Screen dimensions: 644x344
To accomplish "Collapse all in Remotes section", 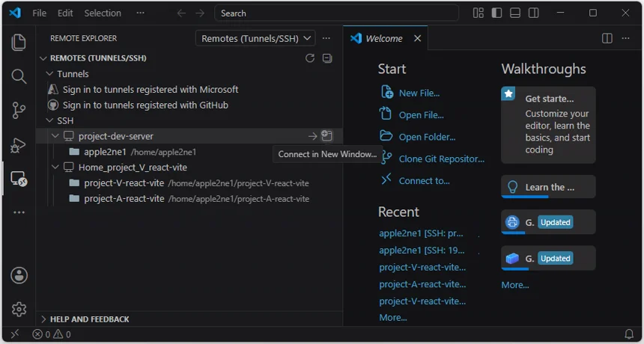I will [x=327, y=58].
